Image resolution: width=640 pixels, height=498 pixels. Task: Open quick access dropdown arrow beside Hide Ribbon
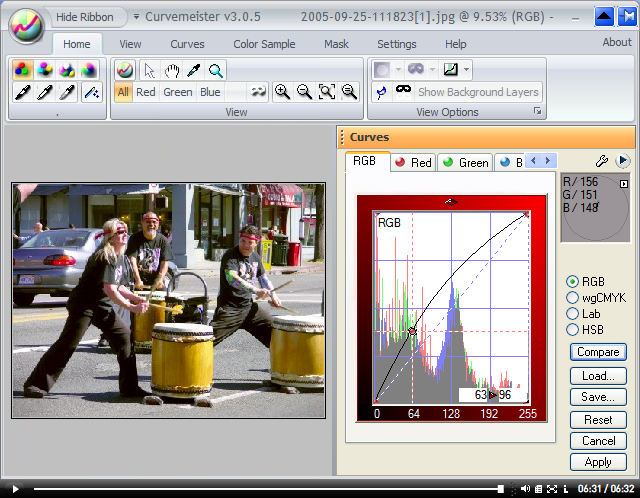136,17
